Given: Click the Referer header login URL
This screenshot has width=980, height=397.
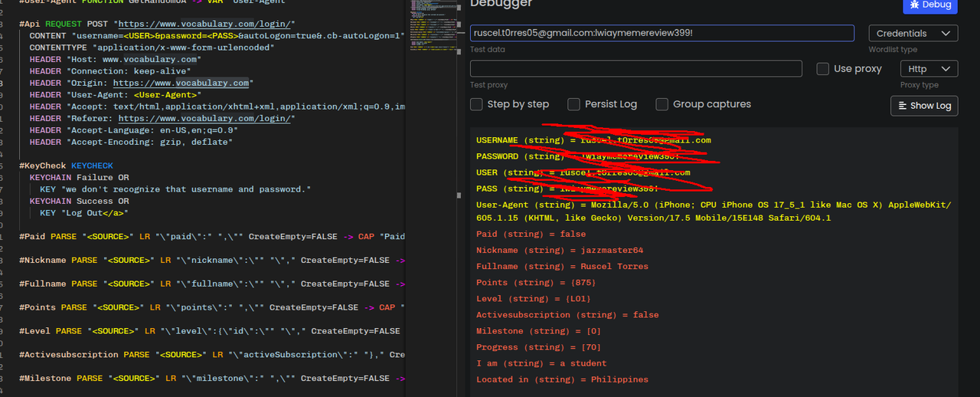Looking at the screenshot, I should tap(204, 119).
